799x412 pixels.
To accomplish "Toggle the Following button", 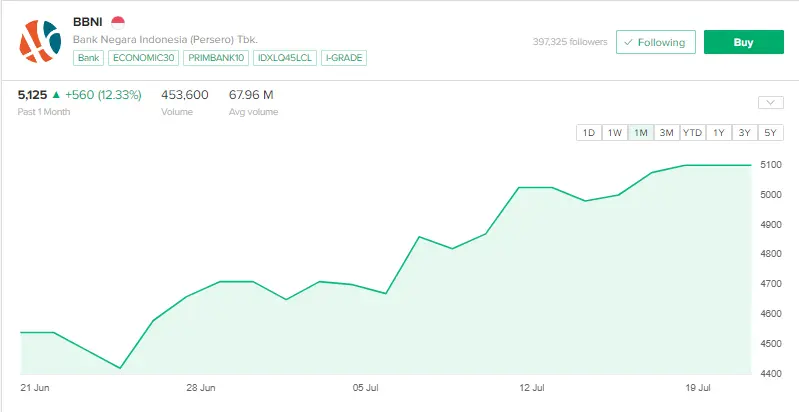I will (656, 42).
